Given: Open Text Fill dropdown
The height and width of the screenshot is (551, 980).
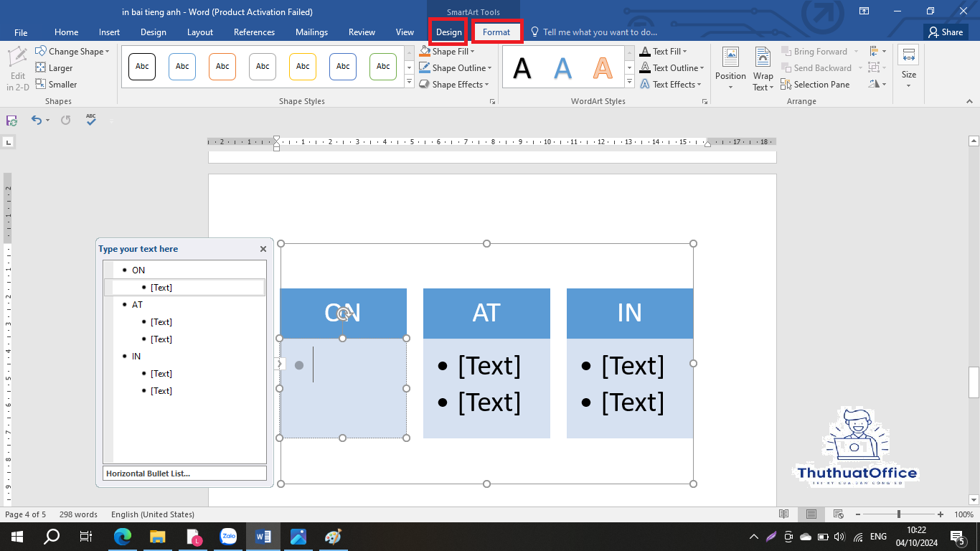Looking at the screenshot, I should (664, 52).
